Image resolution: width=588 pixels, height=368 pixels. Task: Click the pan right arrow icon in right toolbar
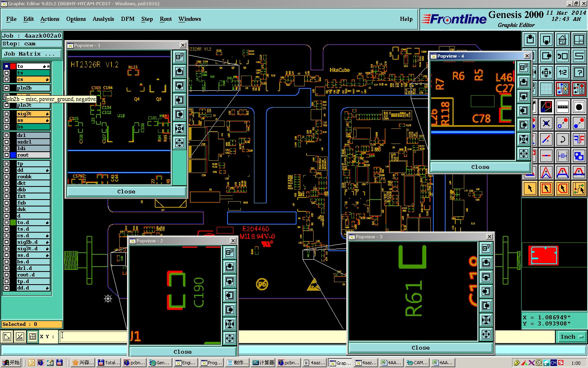pyautogui.click(x=546, y=56)
